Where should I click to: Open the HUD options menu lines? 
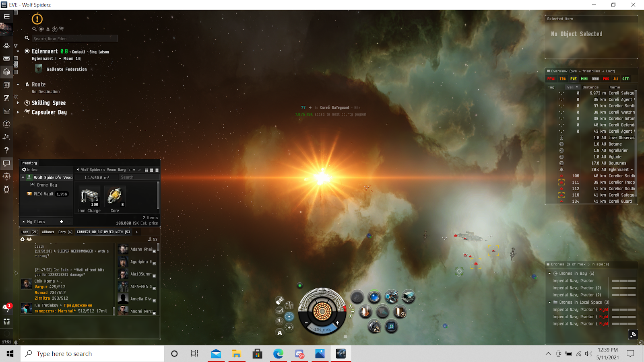pyautogui.click(x=345, y=336)
